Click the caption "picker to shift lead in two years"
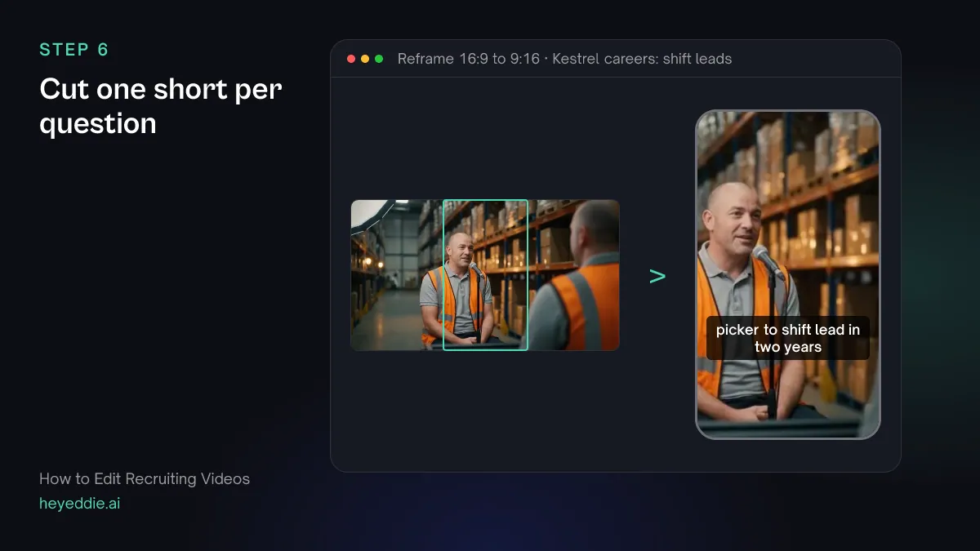The image size is (980, 551). (x=788, y=338)
